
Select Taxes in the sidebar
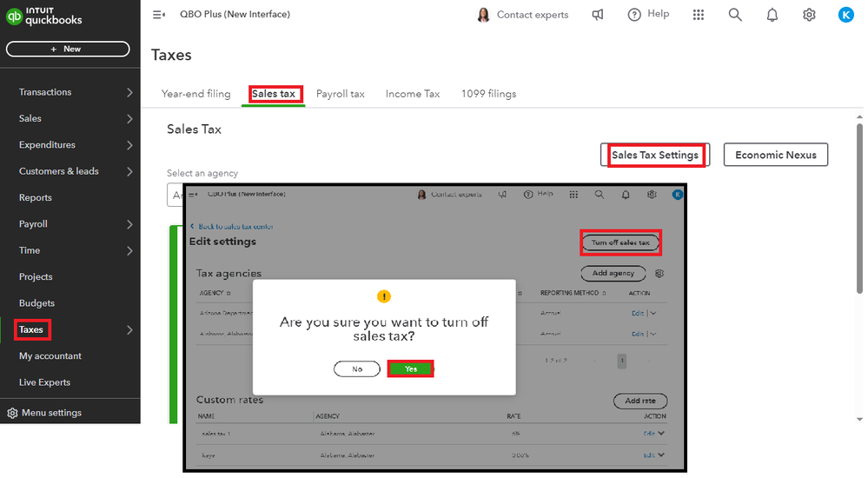click(31, 329)
